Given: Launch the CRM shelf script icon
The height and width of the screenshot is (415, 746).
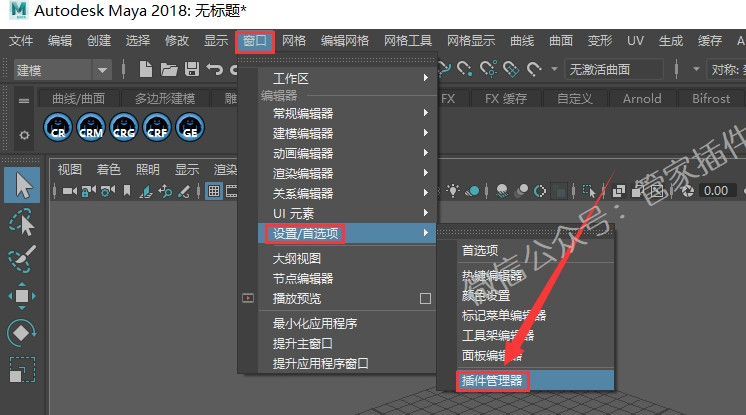Looking at the screenshot, I should [91, 127].
